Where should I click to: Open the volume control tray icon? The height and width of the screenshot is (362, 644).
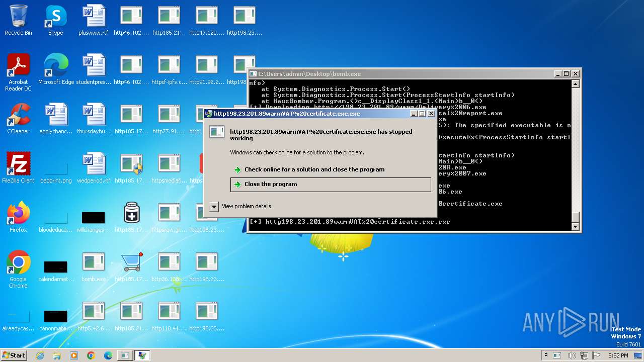(x=572, y=355)
